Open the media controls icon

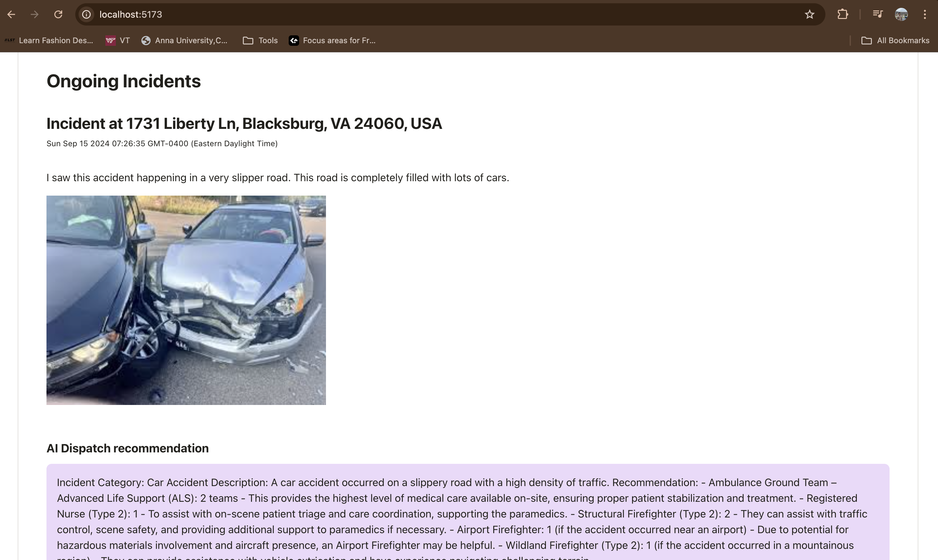[877, 15]
